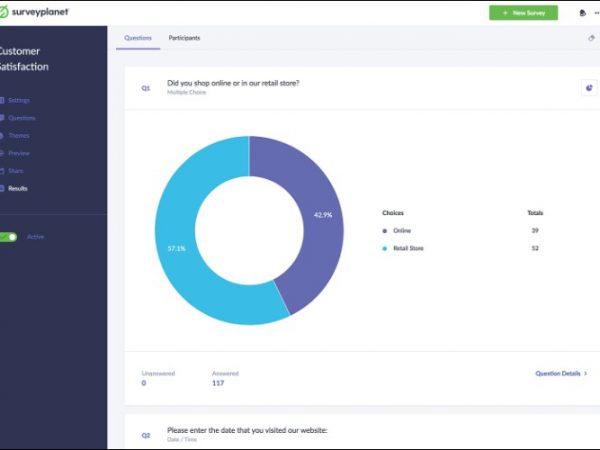Screen dimensions: 600x450
Task: Toggle the Active survey switch
Action: point(9,237)
